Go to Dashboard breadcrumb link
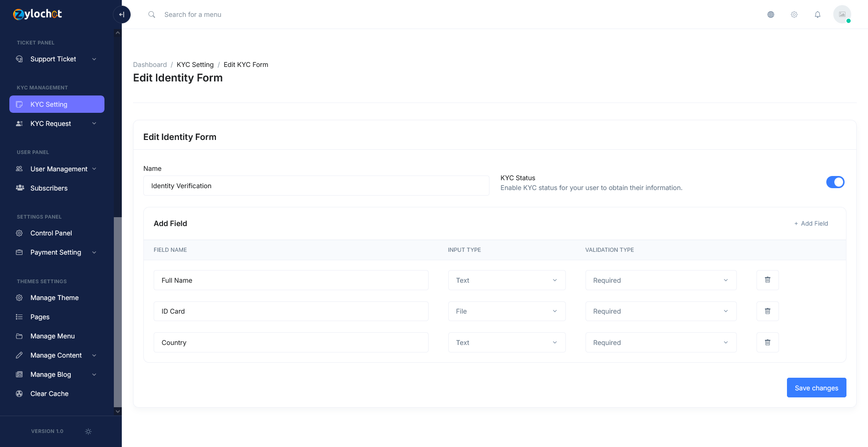Viewport: 868px width, 447px height. (x=150, y=65)
